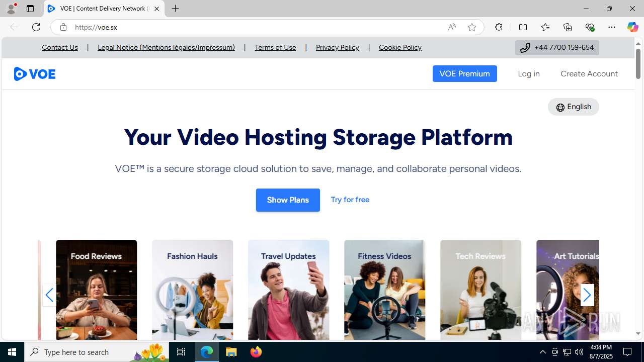The image size is (644, 362).
Task: Open the tab actions menu icon
Action: pos(30,9)
